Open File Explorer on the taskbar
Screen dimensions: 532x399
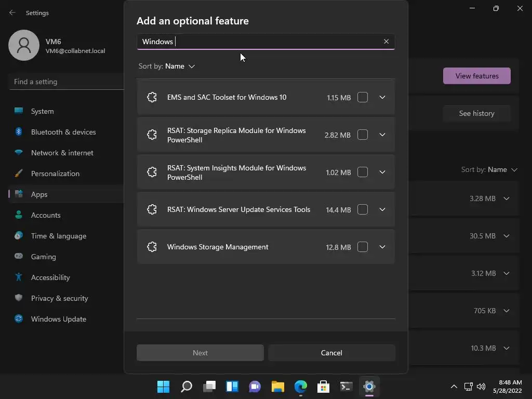[x=278, y=387]
